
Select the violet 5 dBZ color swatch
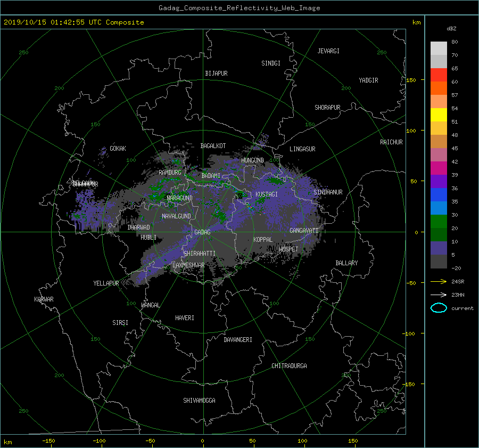click(439, 248)
